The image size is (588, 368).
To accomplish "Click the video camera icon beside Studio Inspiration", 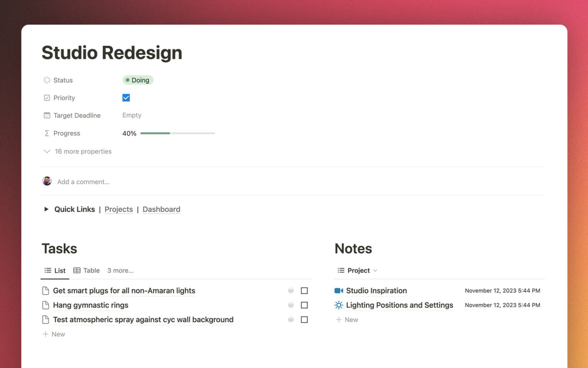I will point(338,291).
